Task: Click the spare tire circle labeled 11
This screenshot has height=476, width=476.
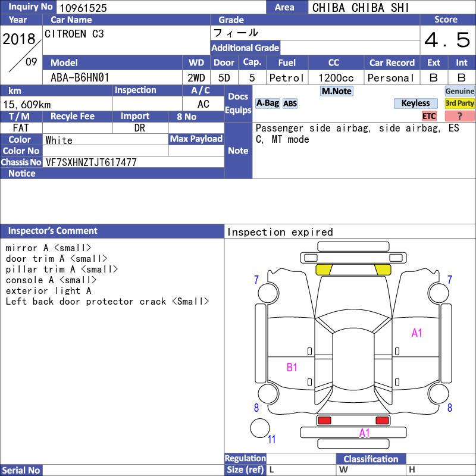Action: pyautogui.click(x=260, y=428)
